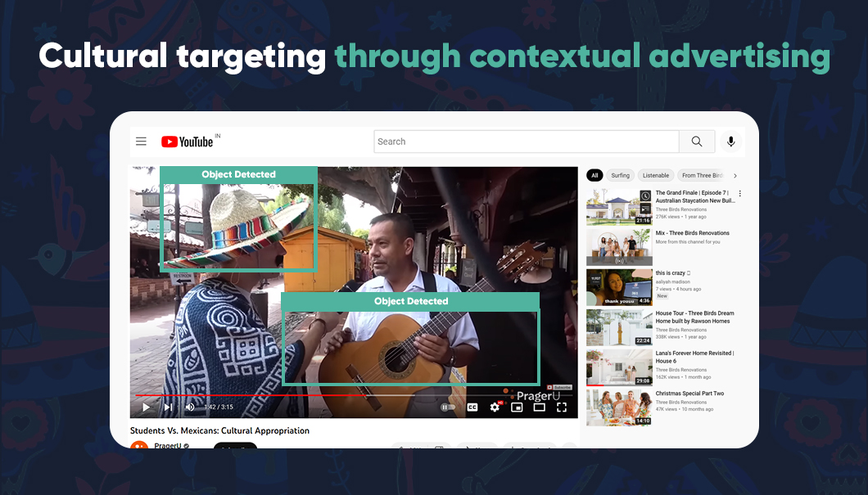Select the All filter chip

(x=594, y=175)
